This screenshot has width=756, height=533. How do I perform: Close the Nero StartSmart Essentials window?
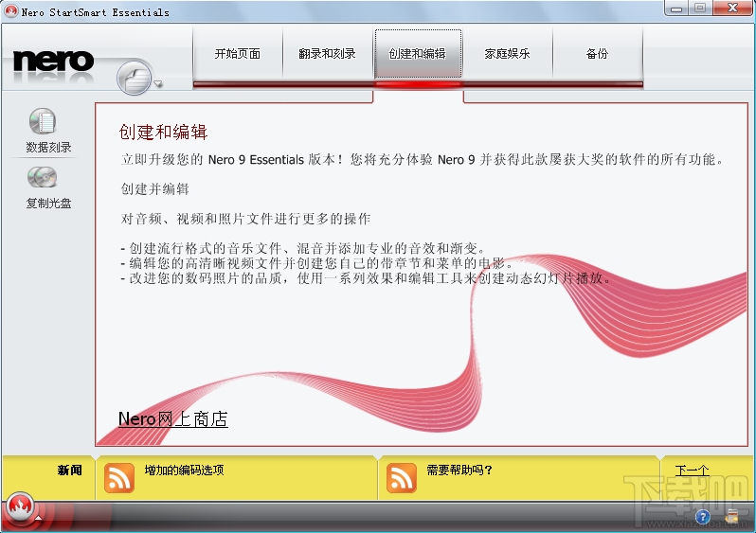pyautogui.click(x=732, y=9)
